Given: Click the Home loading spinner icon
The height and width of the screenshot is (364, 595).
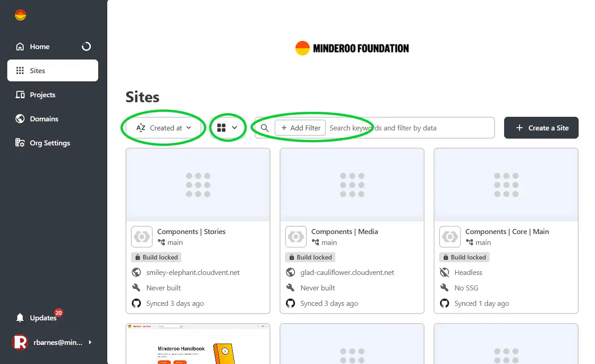Looking at the screenshot, I should click(86, 46).
